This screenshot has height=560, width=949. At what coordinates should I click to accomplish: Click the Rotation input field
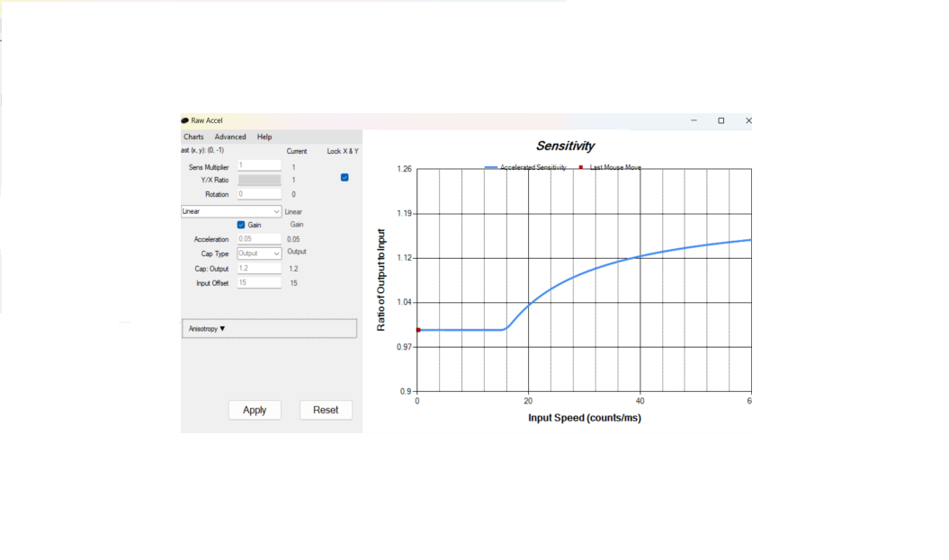coord(259,193)
